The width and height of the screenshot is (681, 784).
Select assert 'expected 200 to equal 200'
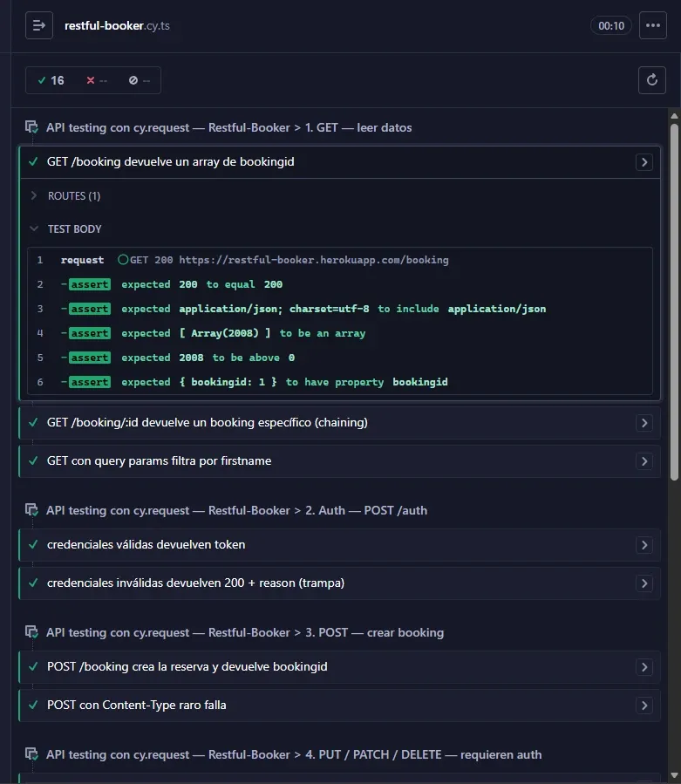point(340,284)
